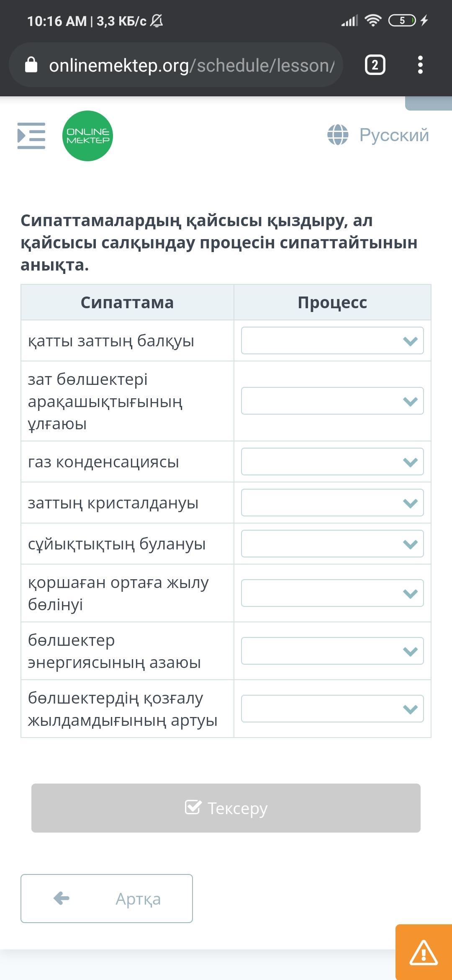
Task: Open the browser tabs counter icon
Action: click(375, 65)
